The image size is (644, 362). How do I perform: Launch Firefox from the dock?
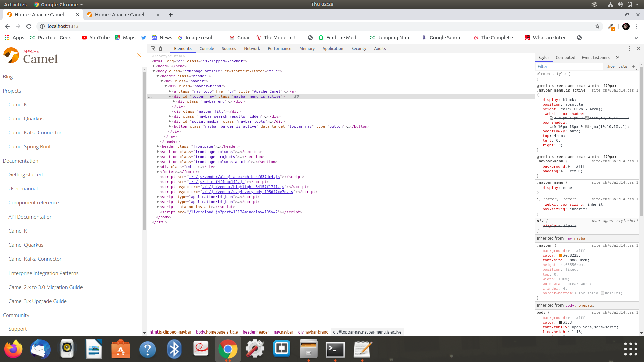coord(13,349)
